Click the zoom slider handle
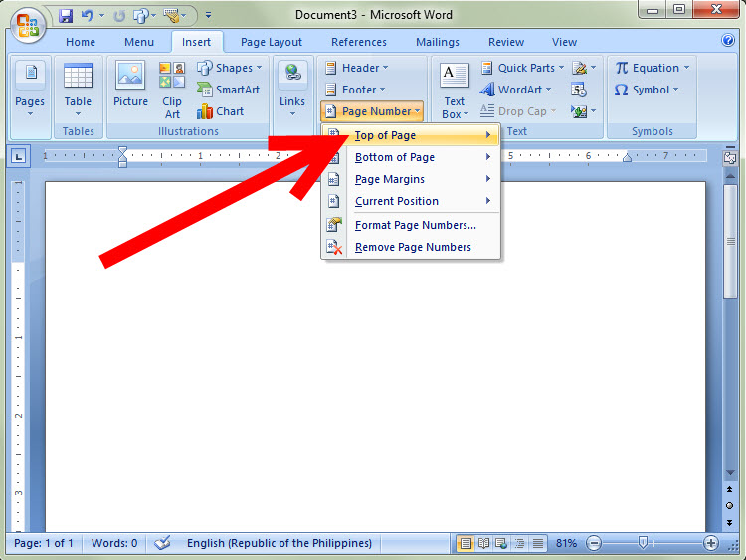Image resolution: width=746 pixels, height=560 pixels. 643,542
